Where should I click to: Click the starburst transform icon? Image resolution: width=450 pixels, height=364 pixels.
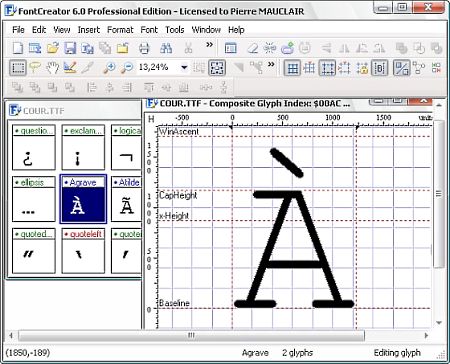269,48
